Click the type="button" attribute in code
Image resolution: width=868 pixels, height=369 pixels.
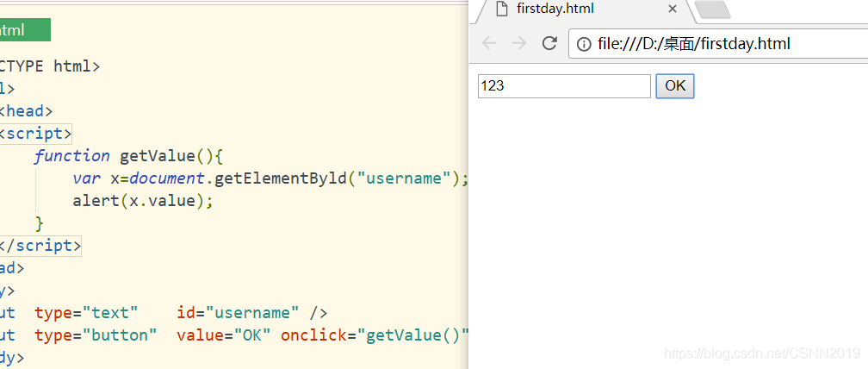(96, 335)
